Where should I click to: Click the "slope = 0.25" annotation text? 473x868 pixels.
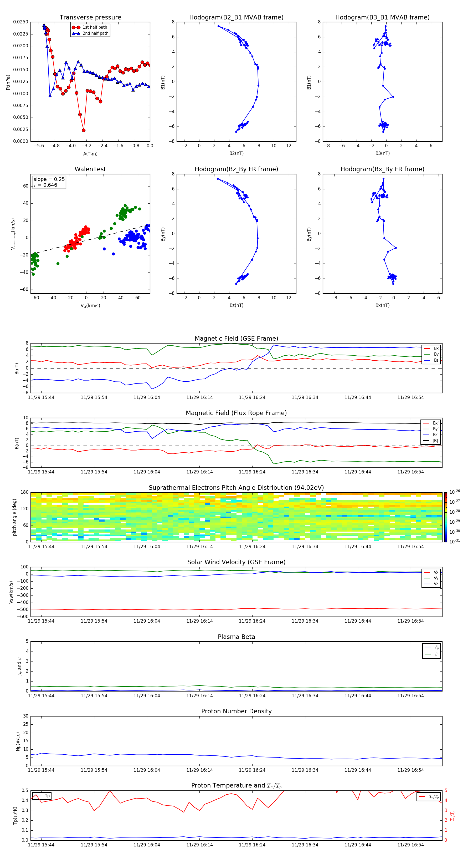49,179
